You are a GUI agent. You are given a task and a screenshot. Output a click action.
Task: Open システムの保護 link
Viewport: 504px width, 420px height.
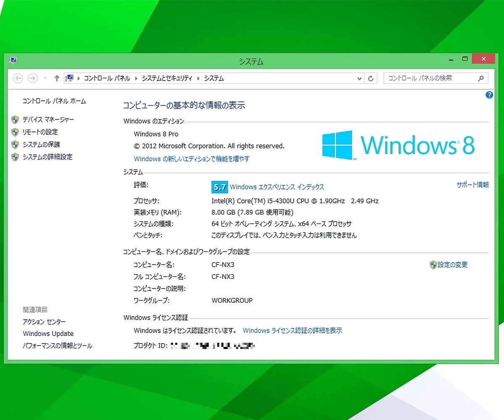(x=41, y=144)
